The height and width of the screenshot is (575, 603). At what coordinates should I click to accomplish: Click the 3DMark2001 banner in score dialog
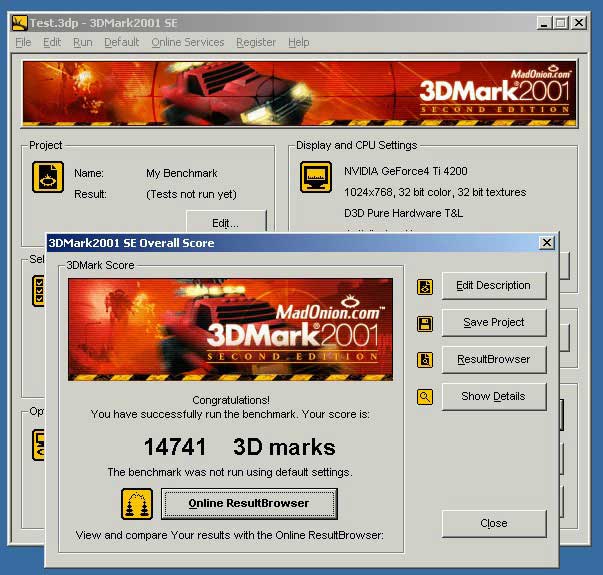(x=230, y=330)
